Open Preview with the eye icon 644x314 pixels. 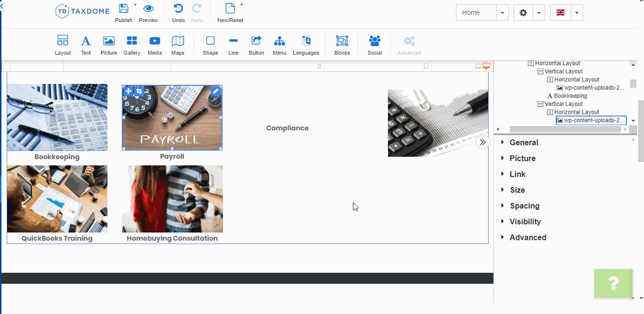click(149, 9)
